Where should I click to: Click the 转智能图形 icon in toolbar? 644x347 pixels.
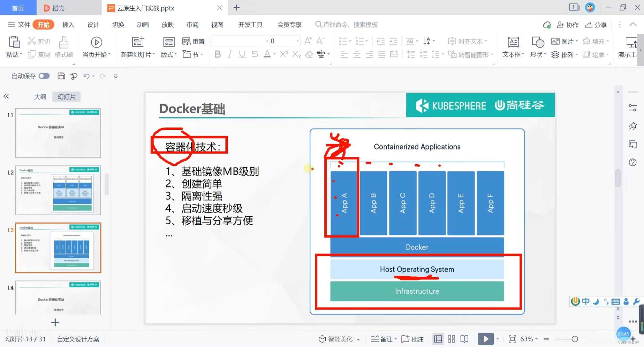point(452,54)
